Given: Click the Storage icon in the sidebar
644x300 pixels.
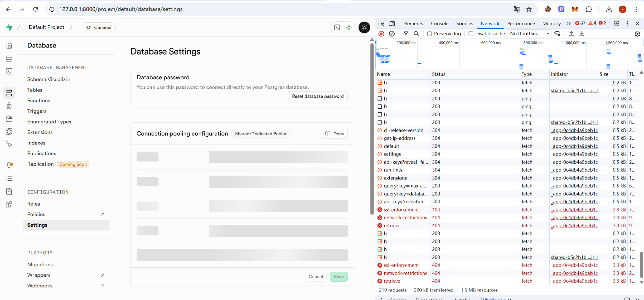Looking at the screenshot, I should [9, 119].
